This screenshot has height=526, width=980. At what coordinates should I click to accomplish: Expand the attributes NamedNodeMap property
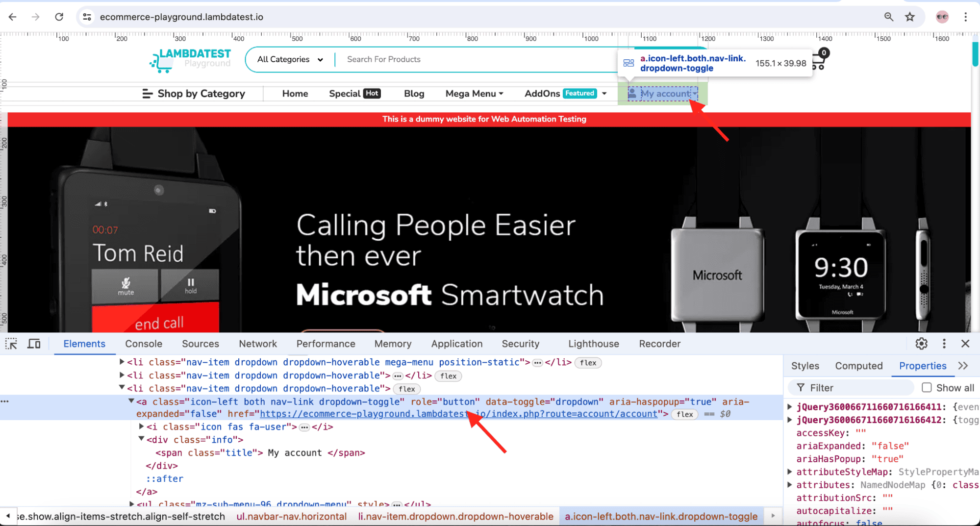789,485
